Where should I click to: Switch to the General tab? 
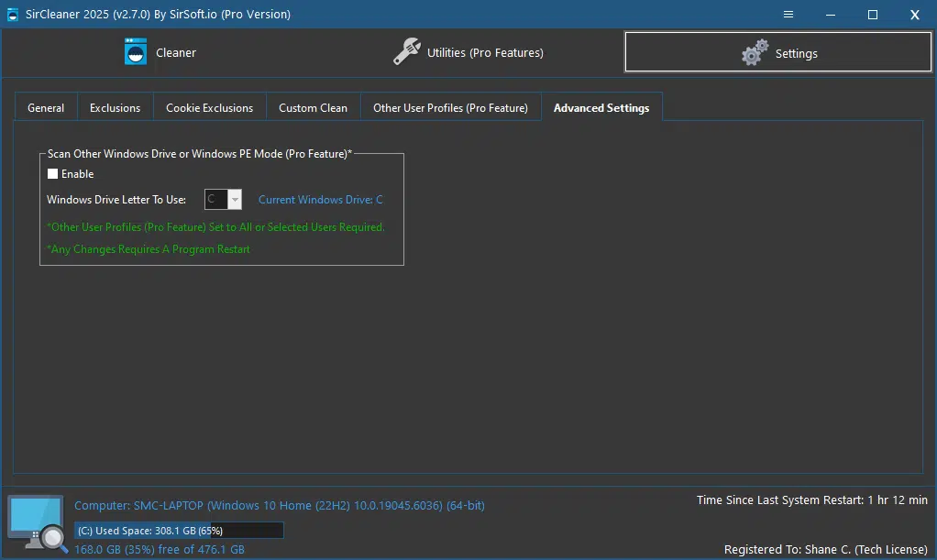pos(46,108)
